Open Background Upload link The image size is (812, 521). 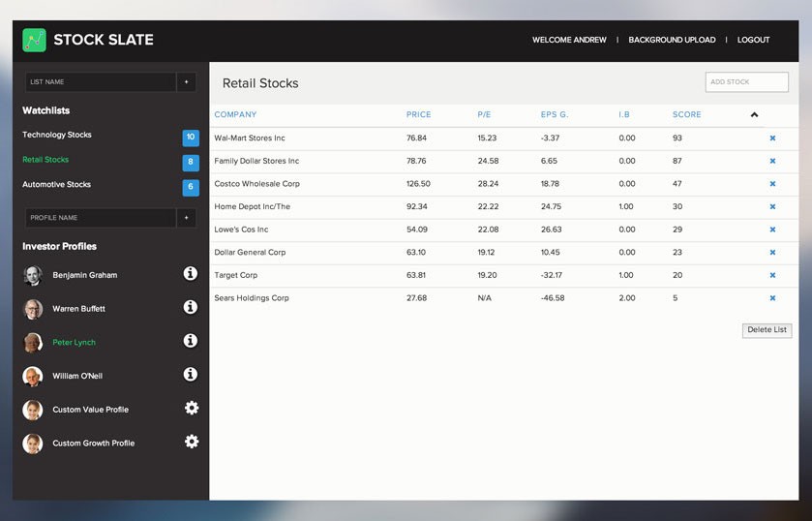pyautogui.click(x=673, y=40)
